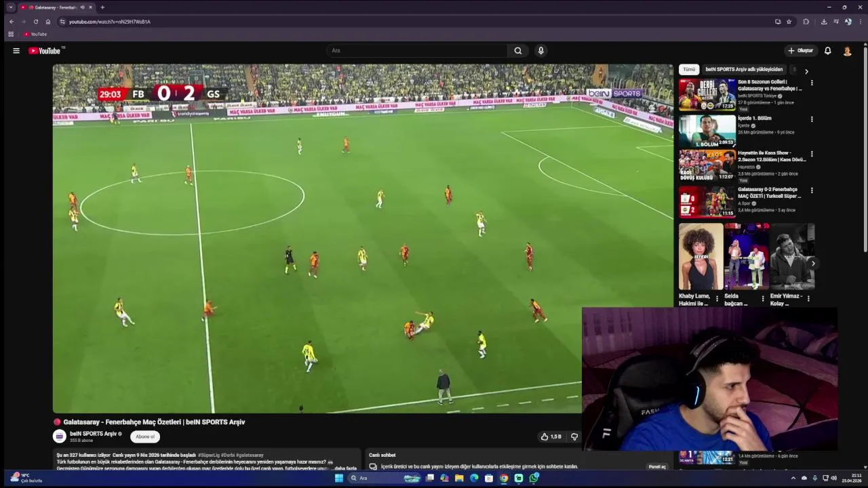Open the Chrome three-dot menu
The image size is (868, 488).
tap(860, 22)
